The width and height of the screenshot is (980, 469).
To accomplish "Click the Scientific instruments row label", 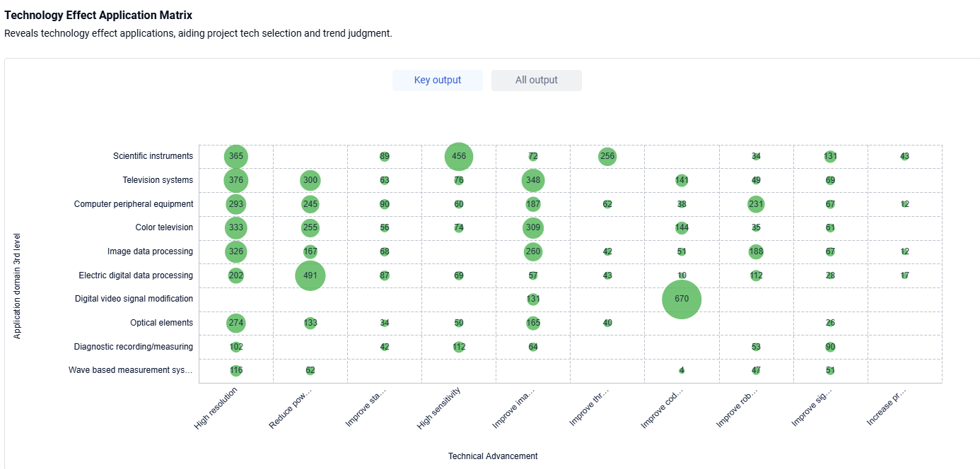I will point(153,156).
